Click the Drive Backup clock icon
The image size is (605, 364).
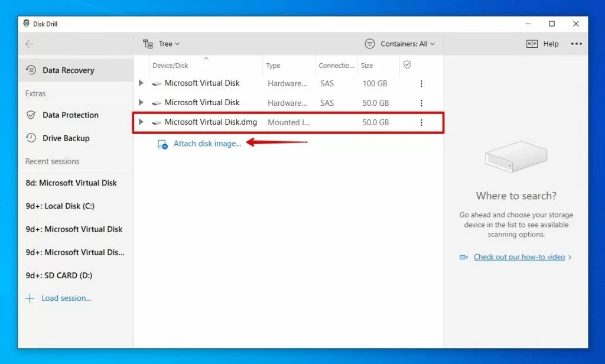(x=31, y=138)
